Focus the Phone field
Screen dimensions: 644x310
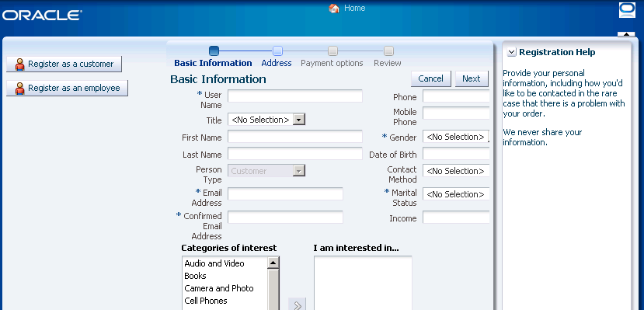(x=456, y=96)
